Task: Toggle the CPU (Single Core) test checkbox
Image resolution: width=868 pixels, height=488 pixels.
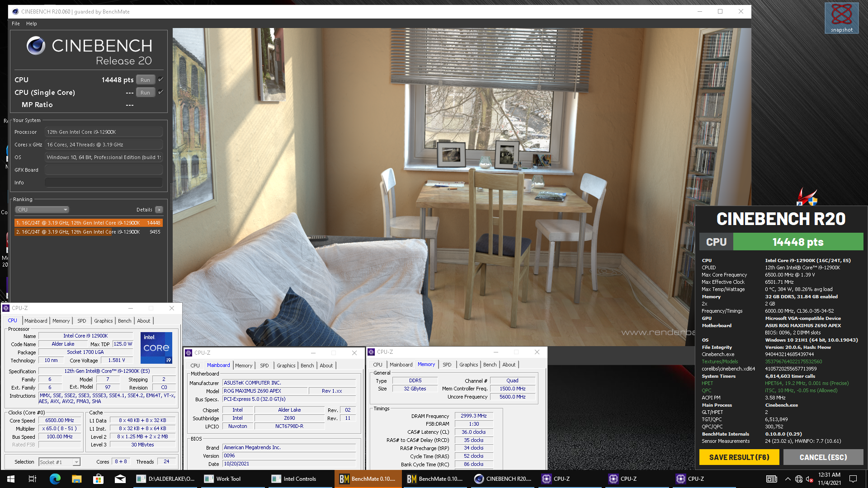Action: click(x=160, y=92)
